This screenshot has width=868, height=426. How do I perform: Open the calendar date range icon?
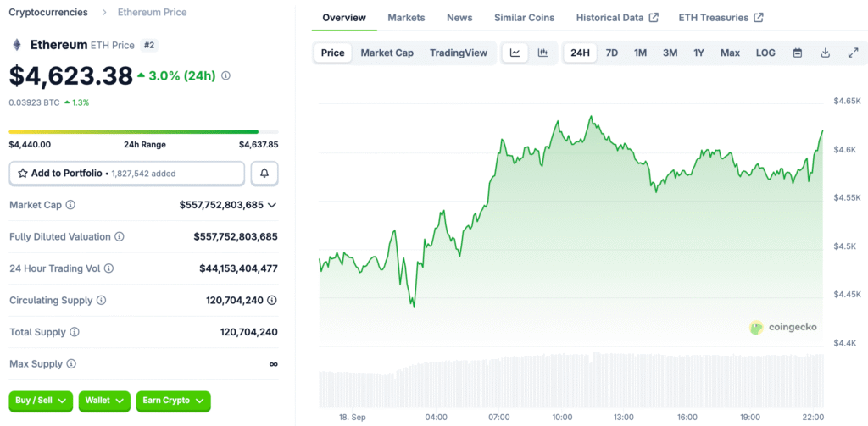point(798,53)
